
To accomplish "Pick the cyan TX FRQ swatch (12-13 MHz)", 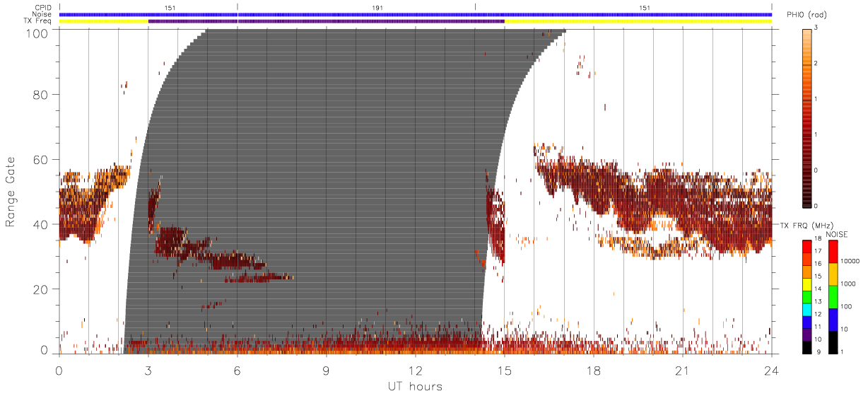I will (807, 310).
